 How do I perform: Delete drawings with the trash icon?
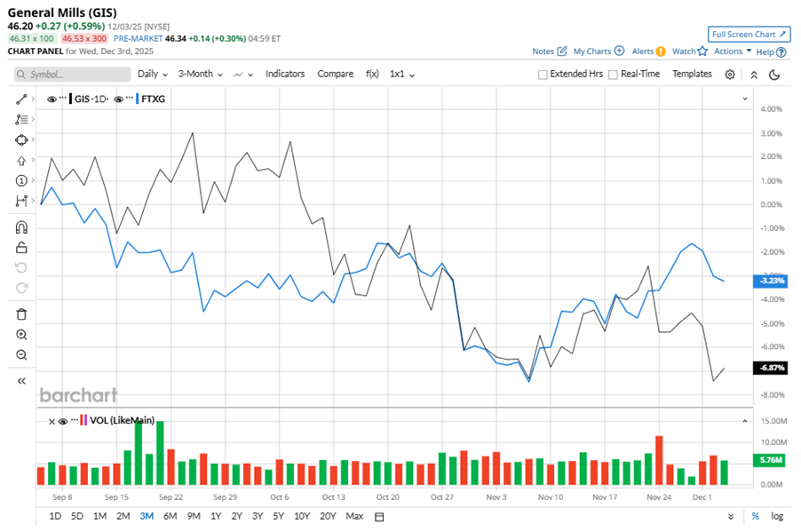coord(21,314)
